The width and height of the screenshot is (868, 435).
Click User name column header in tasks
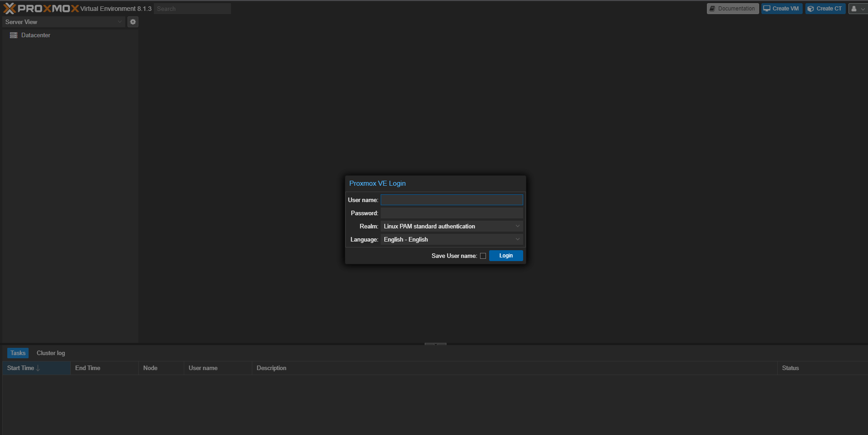tap(218, 368)
